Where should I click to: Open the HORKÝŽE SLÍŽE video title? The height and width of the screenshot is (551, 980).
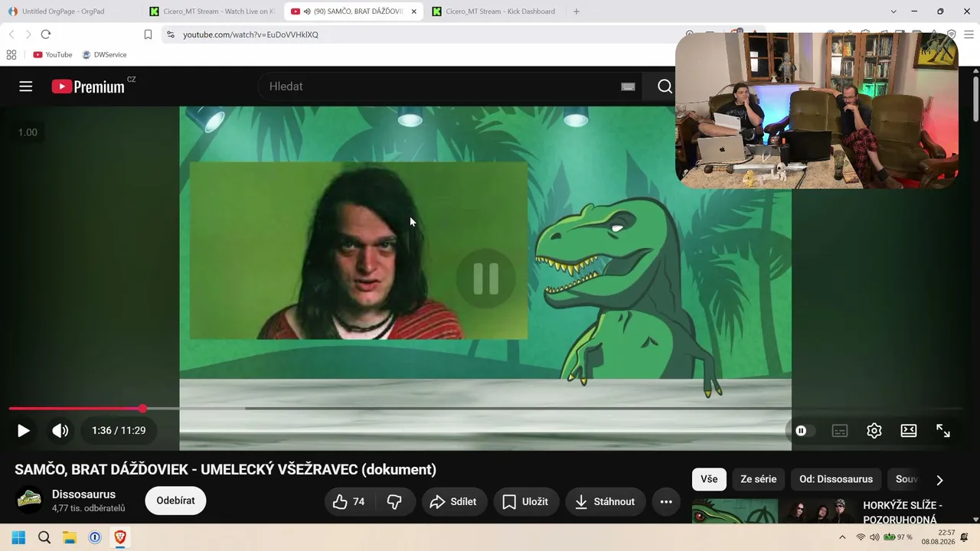click(903, 512)
